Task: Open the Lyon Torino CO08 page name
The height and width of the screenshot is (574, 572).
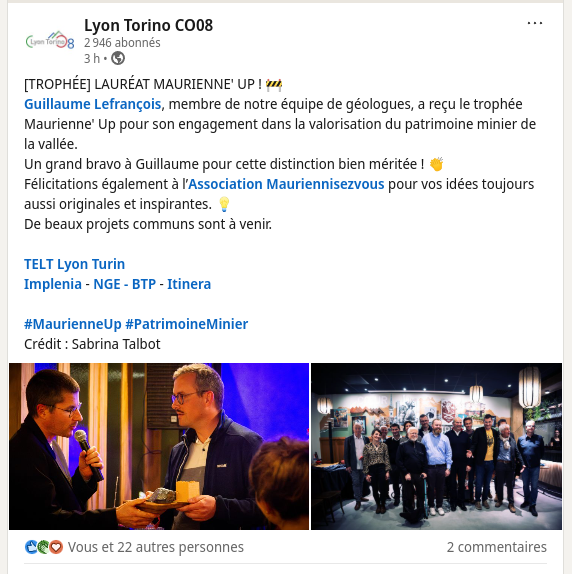Action: point(148,25)
